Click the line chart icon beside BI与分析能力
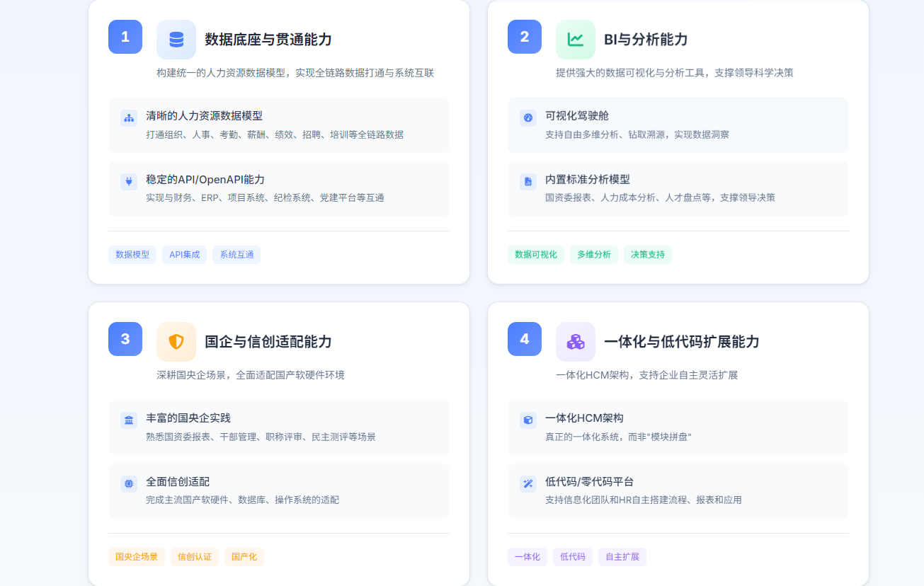This screenshot has width=924, height=586. click(x=576, y=40)
